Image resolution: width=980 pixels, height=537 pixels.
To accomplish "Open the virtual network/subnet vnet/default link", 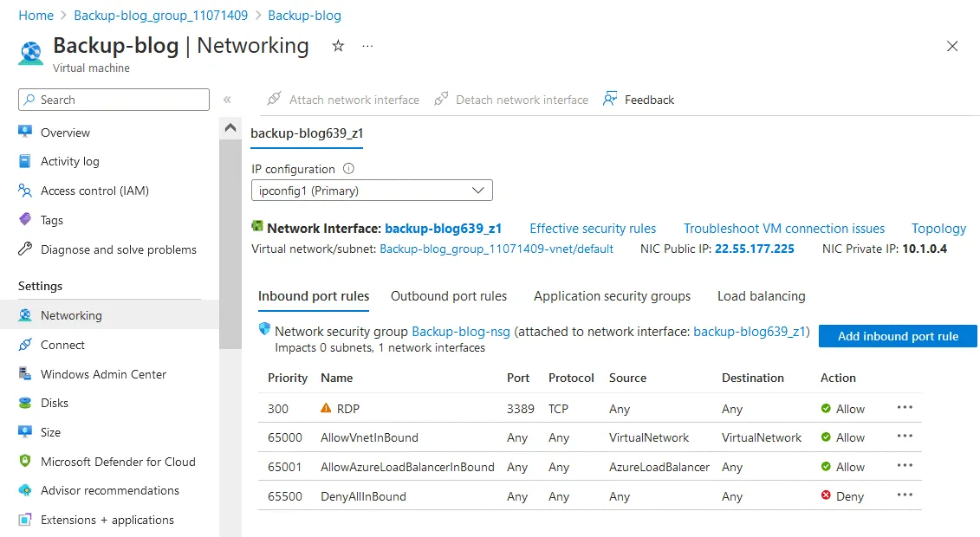I will coord(496,249).
